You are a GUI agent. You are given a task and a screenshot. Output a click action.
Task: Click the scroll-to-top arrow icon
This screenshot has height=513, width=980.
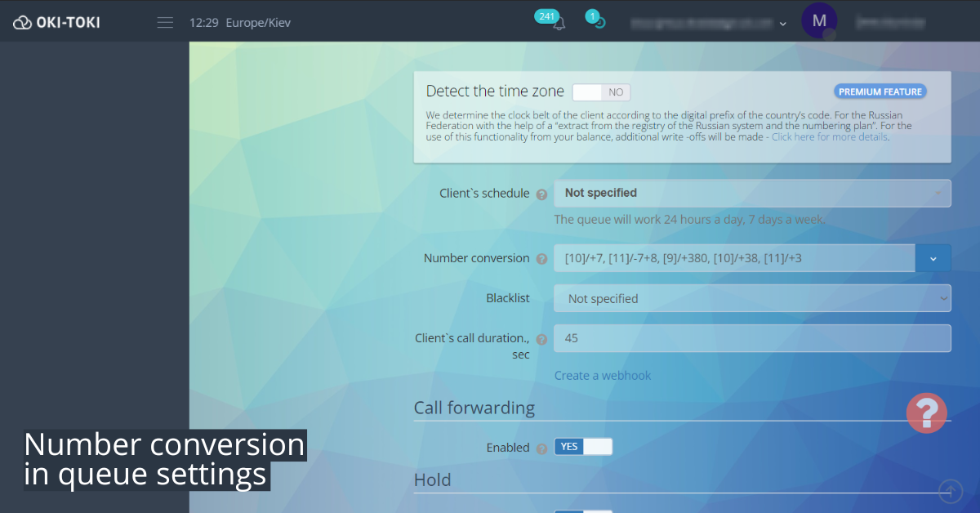(950, 491)
